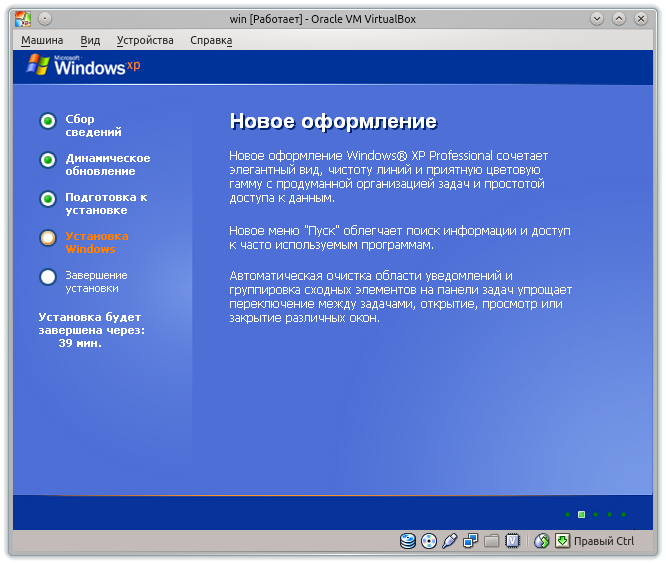Viewport: 666px width, 564px height.
Task: Click the shared folders status icon
Action: [491, 541]
